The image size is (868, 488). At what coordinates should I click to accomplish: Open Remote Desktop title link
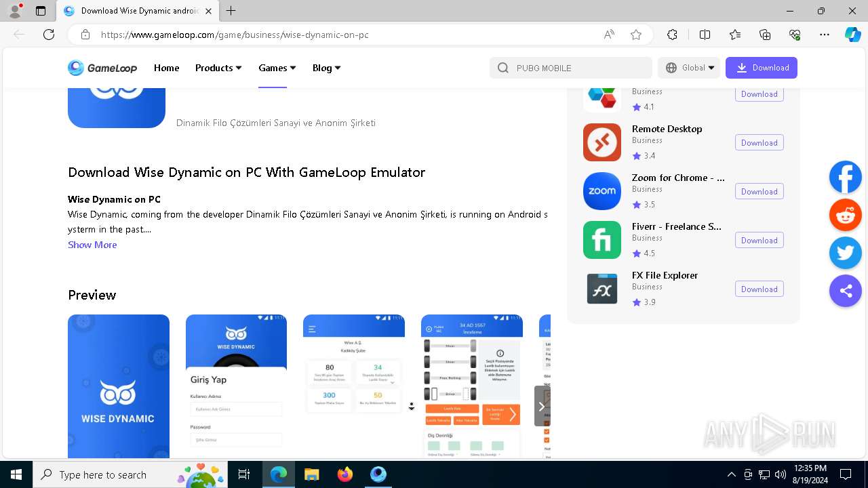667,129
